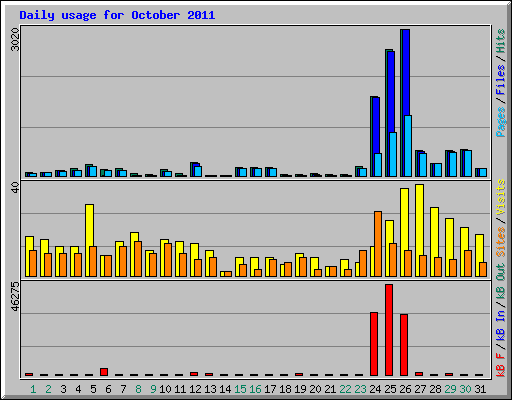Click day 12 on the x-axis
This screenshot has height=400, width=512.
[195, 389]
